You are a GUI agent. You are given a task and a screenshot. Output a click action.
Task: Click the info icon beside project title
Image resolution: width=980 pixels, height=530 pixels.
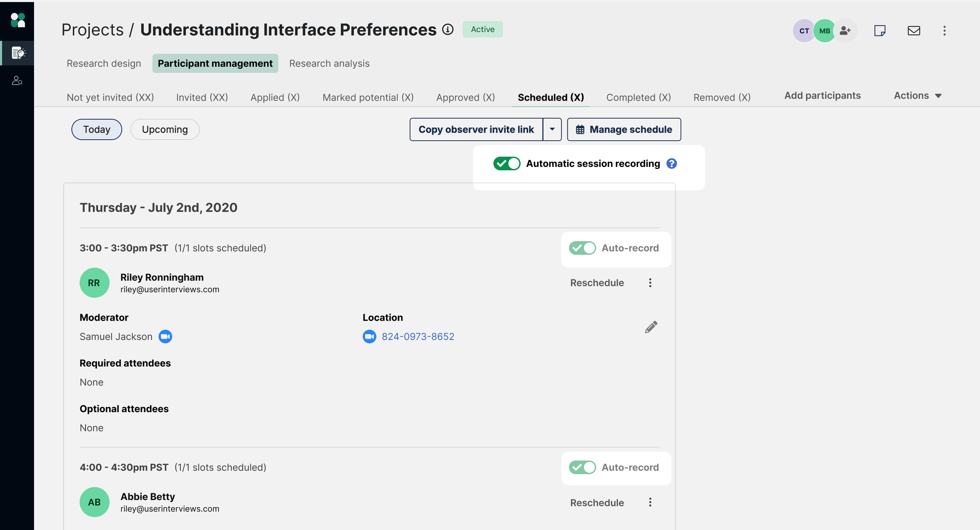point(447,29)
